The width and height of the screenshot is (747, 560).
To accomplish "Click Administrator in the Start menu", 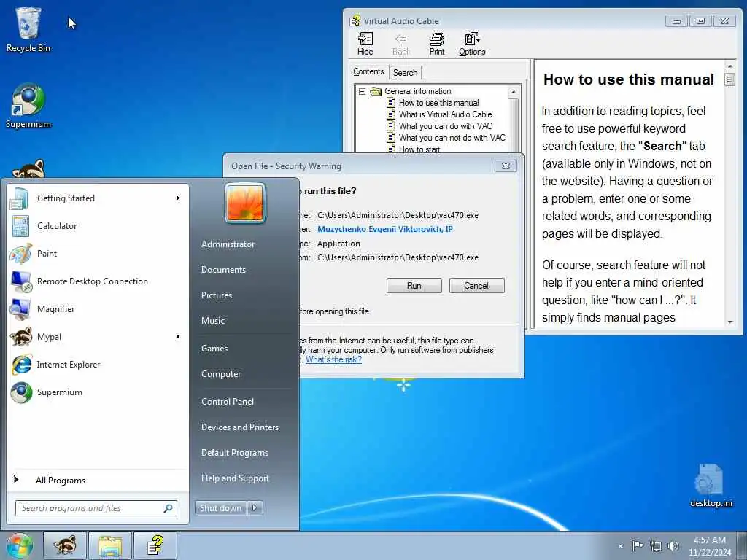I will [228, 244].
